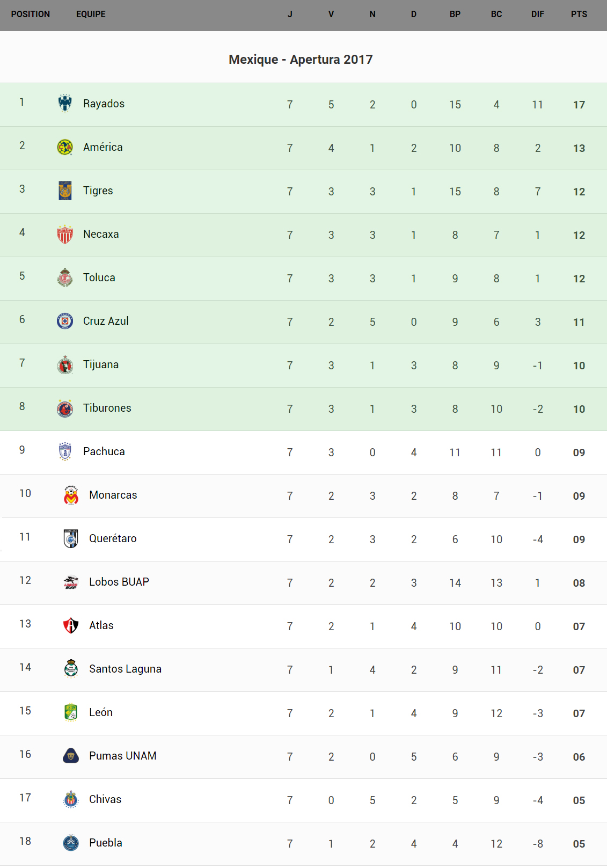
Task: Click the América team logo
Action: [65, 147]
